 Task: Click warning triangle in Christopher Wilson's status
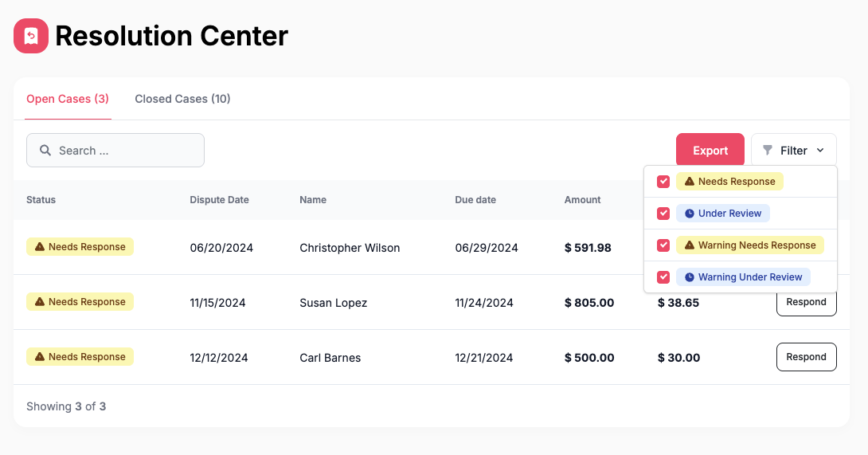coord(40,246)
